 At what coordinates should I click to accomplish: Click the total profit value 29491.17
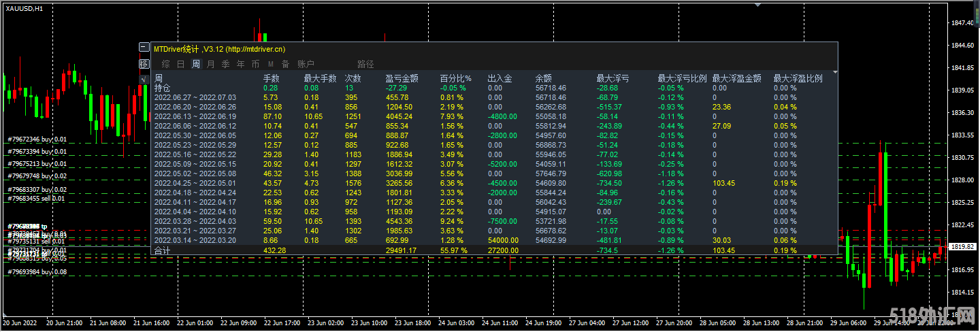tap(401, 250)
